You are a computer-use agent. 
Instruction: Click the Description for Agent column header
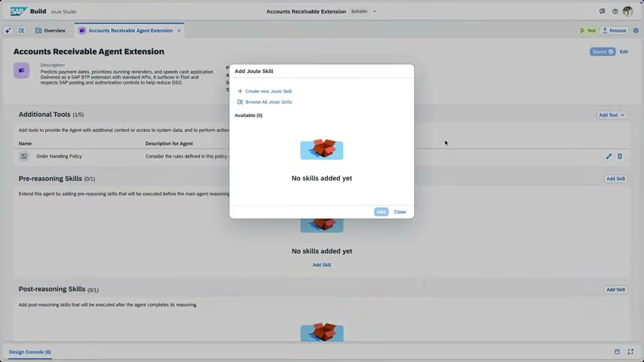click(169, 143)
